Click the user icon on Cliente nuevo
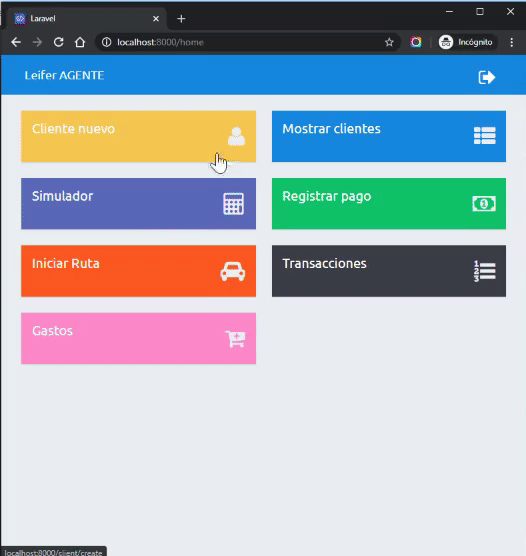 click(236, 137)
